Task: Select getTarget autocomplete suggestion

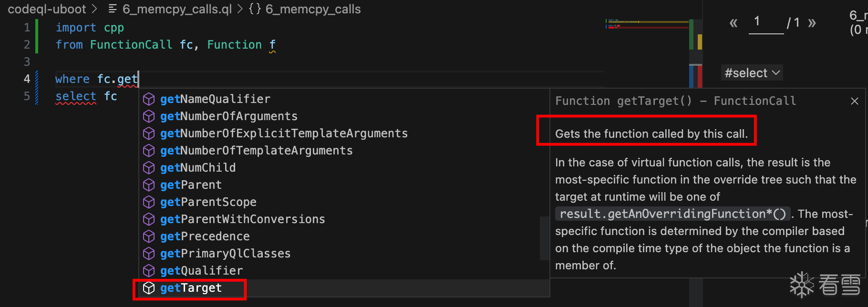Action: [191, 288]
